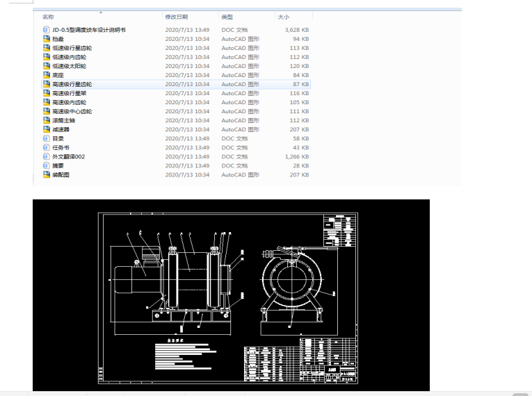Click the sort arrow above 名称 column
Image resolution: width=532 pixels, height=396 pixels.
[101, 13]
